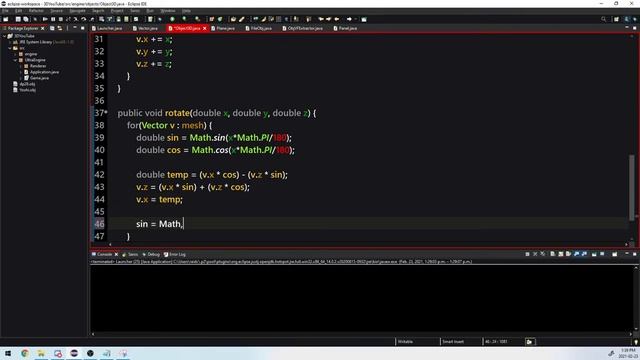
Task: Click the editor horizontal scrollbar
Action: point(367,244)
